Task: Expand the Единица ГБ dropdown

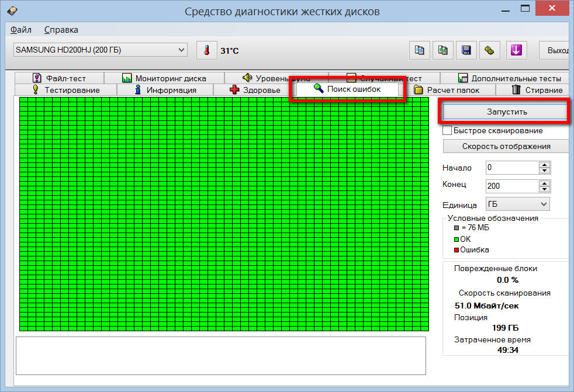Action: 518,204
